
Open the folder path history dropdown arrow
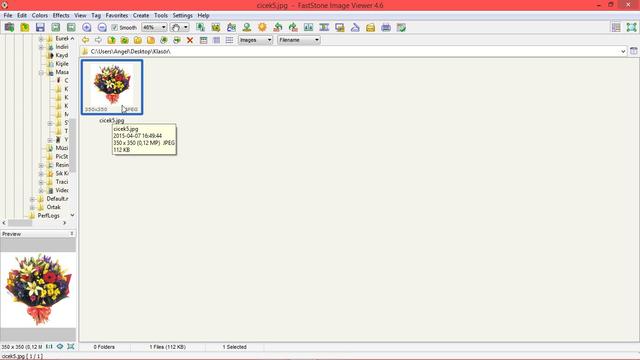623,51
